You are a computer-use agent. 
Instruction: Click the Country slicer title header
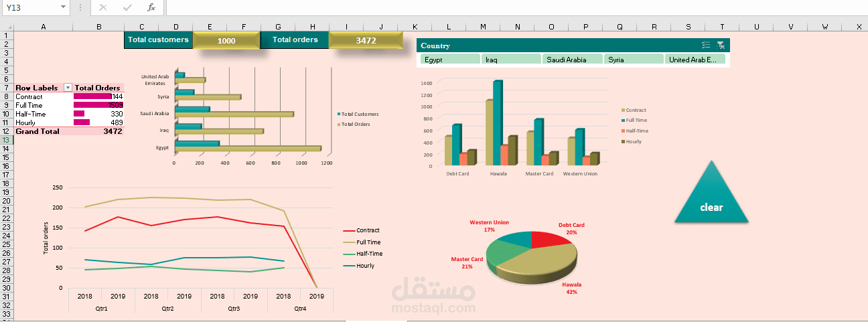pos(436,46)
